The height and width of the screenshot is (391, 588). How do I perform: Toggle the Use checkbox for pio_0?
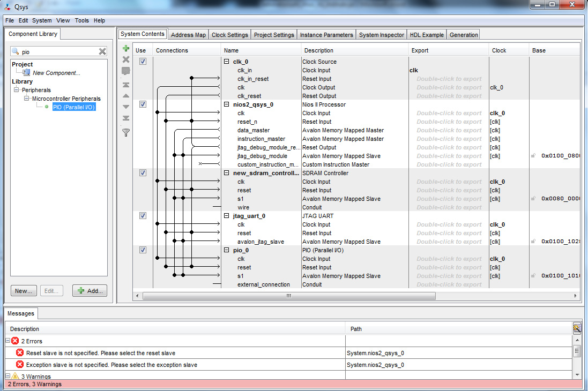coord(143,250)
